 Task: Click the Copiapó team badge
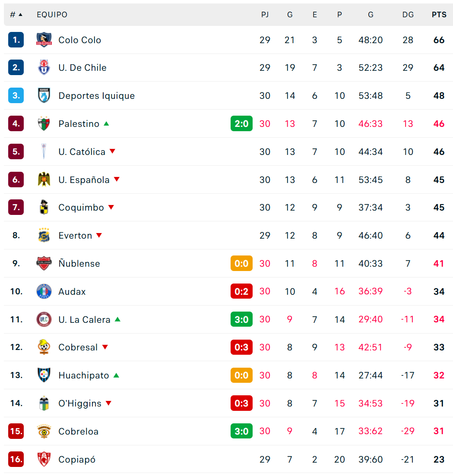pos(44,459)
